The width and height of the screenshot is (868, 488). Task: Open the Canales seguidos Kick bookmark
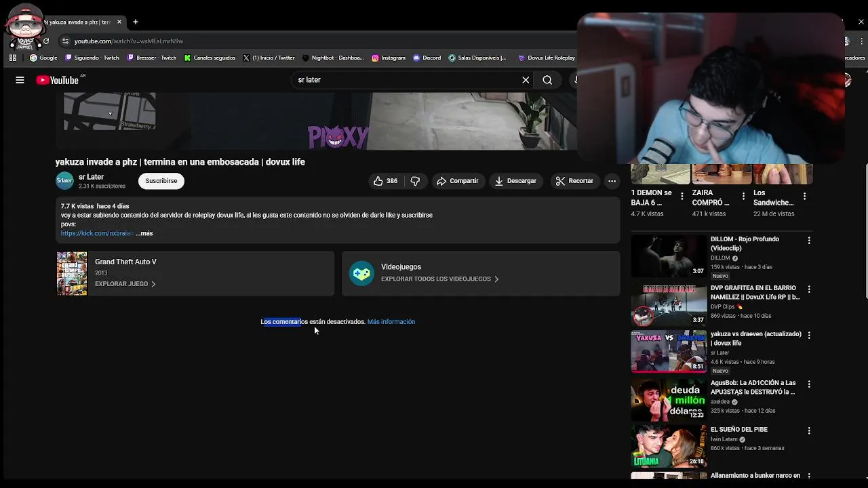(x=210, y=58)
